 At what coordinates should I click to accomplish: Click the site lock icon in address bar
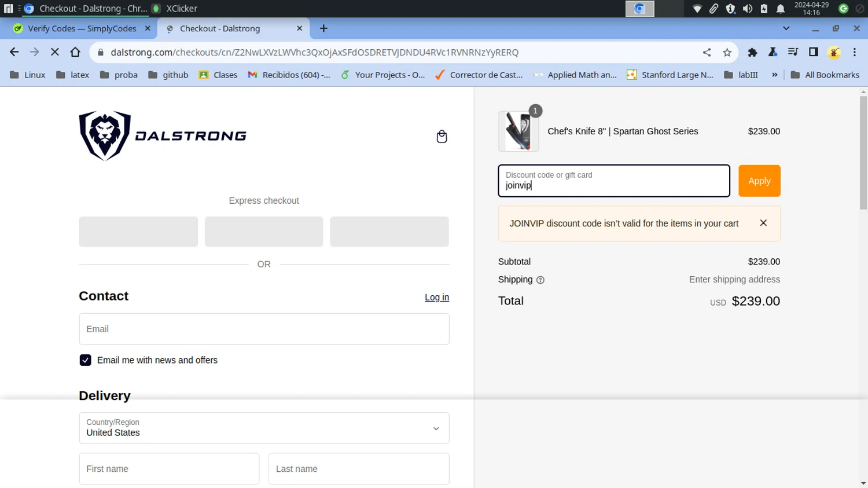click(101, 52)
